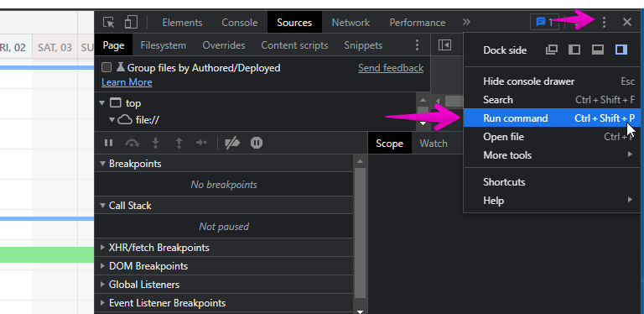Click the step out debugger icon
The height and width of the screenshot is (314, 644).
179,143
